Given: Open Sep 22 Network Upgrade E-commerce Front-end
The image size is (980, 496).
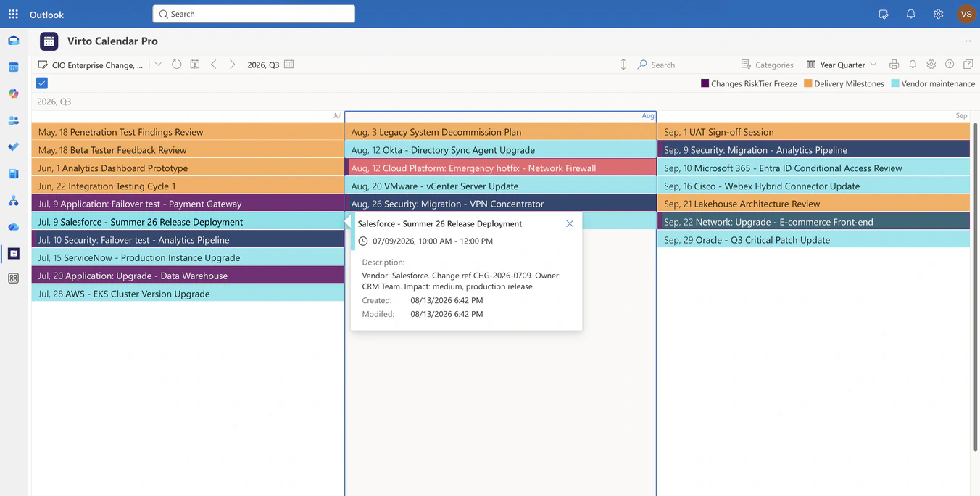Looking at the screenshot, I should (813, 222).
